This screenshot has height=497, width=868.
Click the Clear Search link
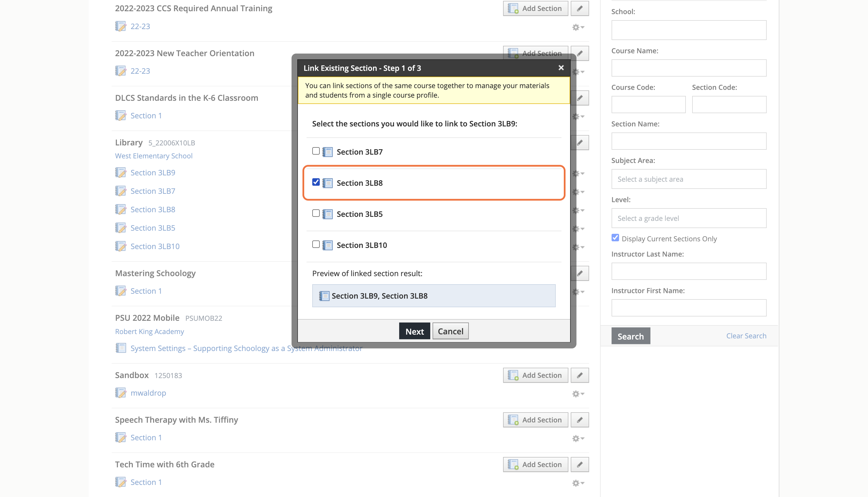(746, 335)
